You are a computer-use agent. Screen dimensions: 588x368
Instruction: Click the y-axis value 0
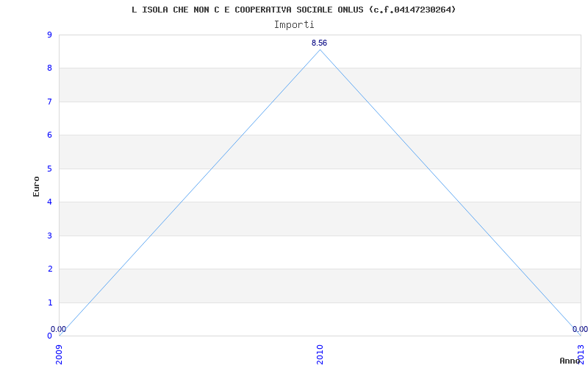49,336
